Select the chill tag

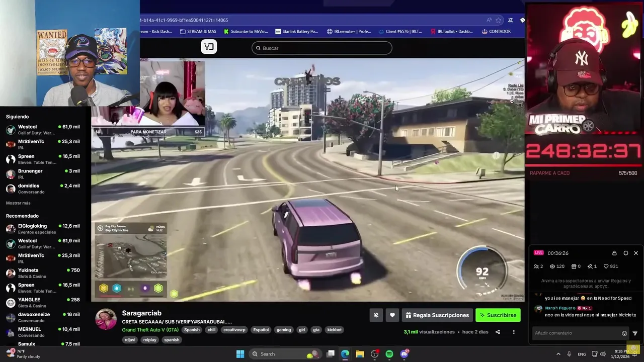[211, 330]
